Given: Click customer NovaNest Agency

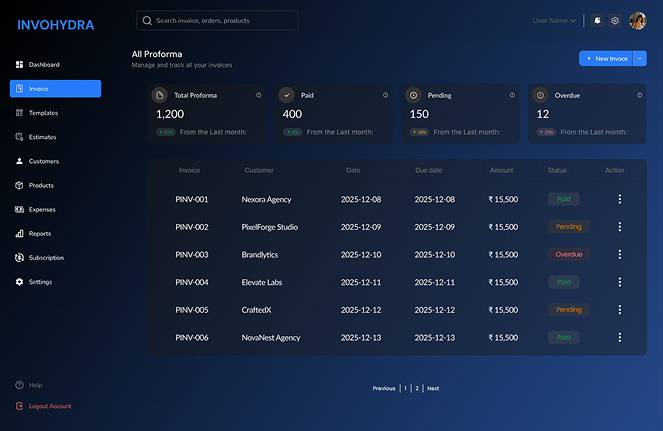Looking at the screenshot, I should click(271, 338).
